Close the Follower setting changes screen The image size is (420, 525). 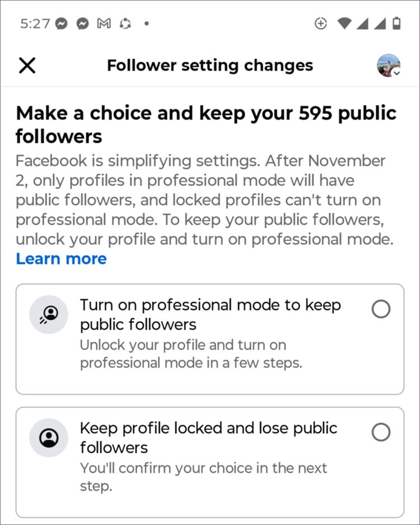[27, 65]
